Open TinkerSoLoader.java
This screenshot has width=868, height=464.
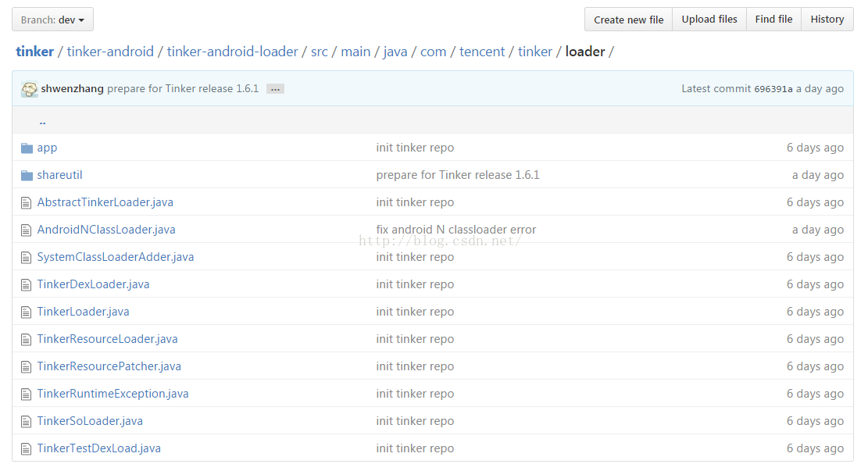90,421
